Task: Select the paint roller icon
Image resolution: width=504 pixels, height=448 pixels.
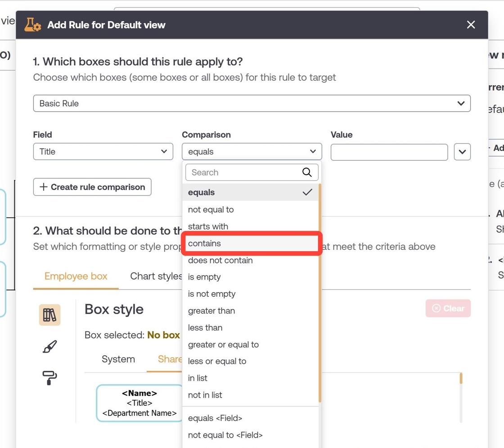Action: tap(50, 378)
